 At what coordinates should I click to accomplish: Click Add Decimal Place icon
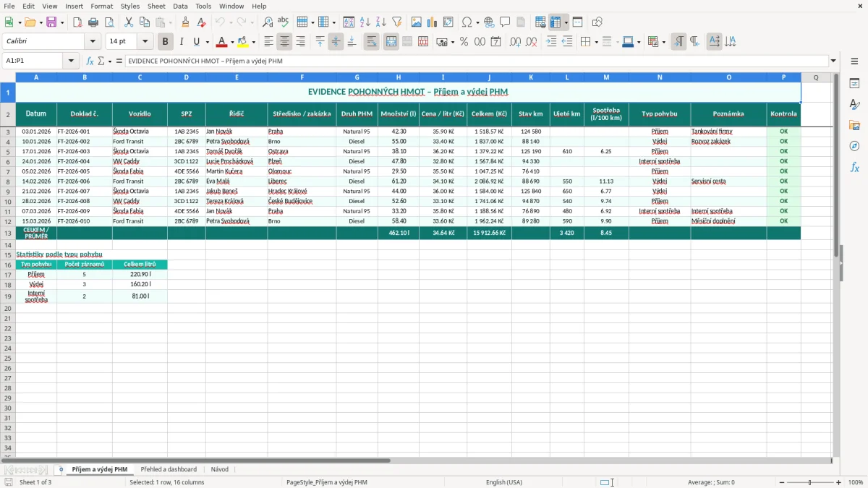(516, 42)
